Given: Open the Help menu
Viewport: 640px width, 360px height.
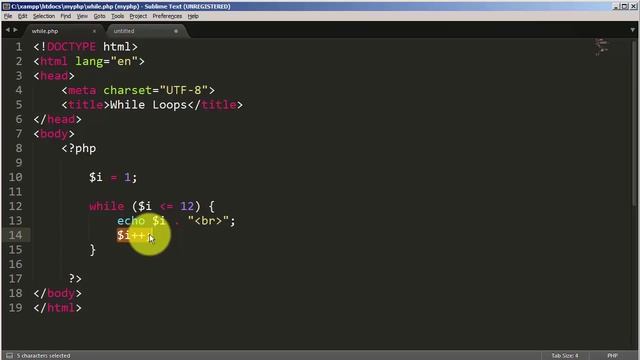Looking at the screenshot, I should coord(193,16).
